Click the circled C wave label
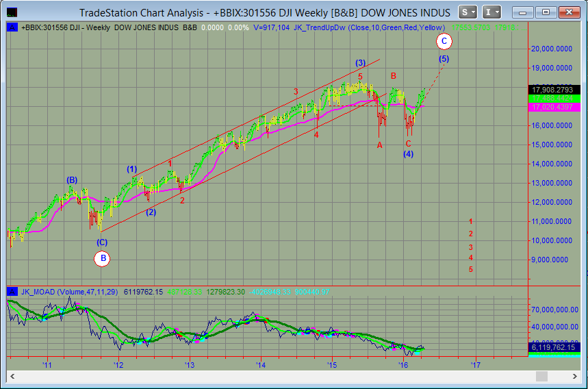 tap(444, 41)
